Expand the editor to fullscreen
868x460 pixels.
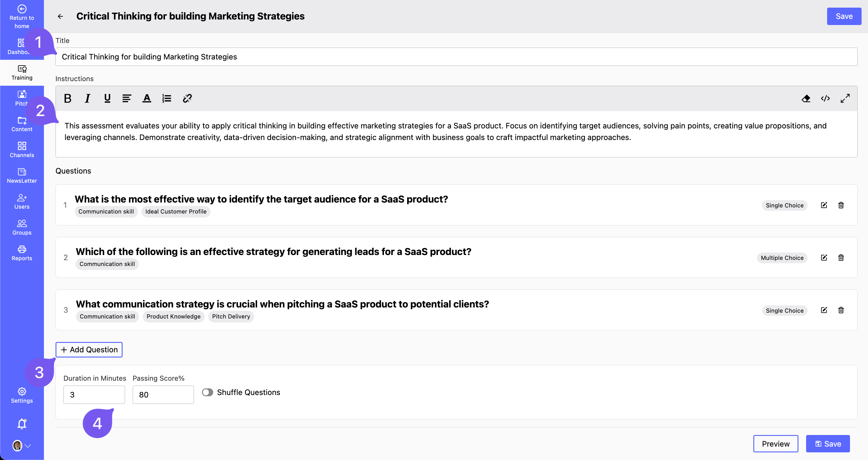click(x=845, y=99)
